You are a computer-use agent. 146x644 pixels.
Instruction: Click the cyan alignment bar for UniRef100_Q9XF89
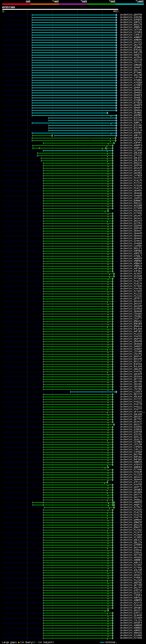[x=74, y=15]
